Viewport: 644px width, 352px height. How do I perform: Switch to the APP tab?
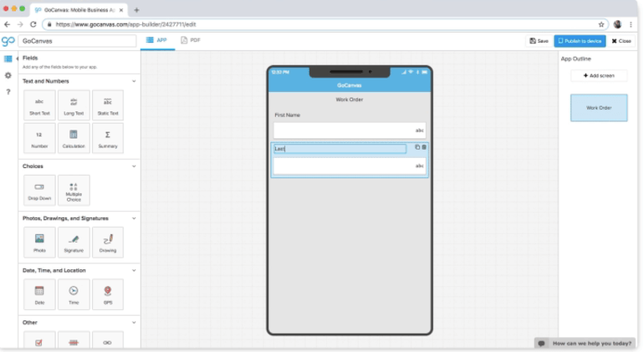(157, 40)
